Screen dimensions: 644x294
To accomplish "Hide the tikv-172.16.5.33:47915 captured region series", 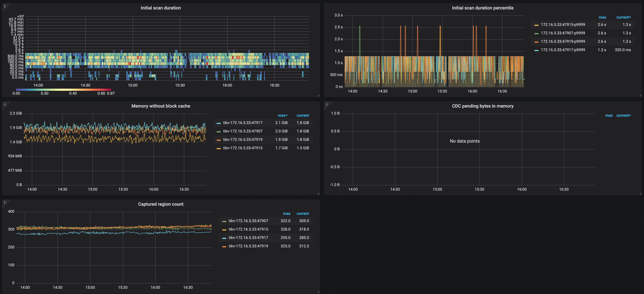I will click(248, 229).
